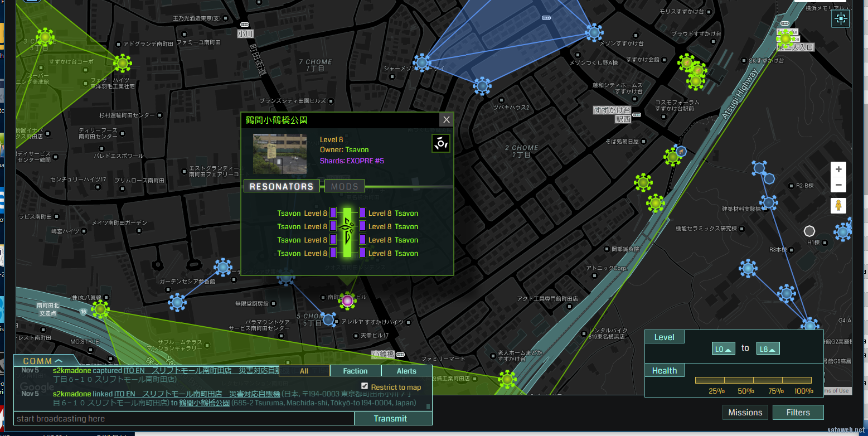Image resolution: width=868 pixels, height=436 pixels.
Task: Click the 鶴間小鶴橋公園 popup title
Action: 277,120
